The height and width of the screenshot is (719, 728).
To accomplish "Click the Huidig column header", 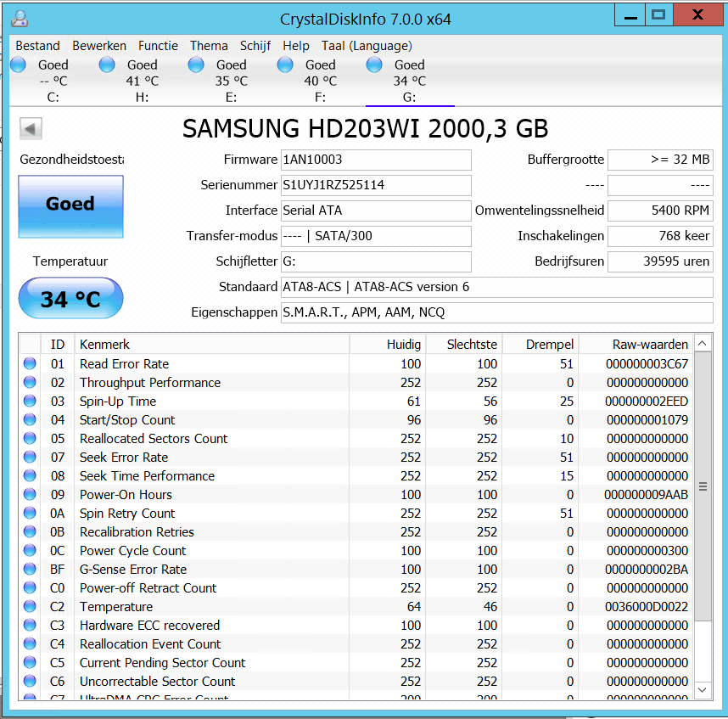I will pos(388,344).
